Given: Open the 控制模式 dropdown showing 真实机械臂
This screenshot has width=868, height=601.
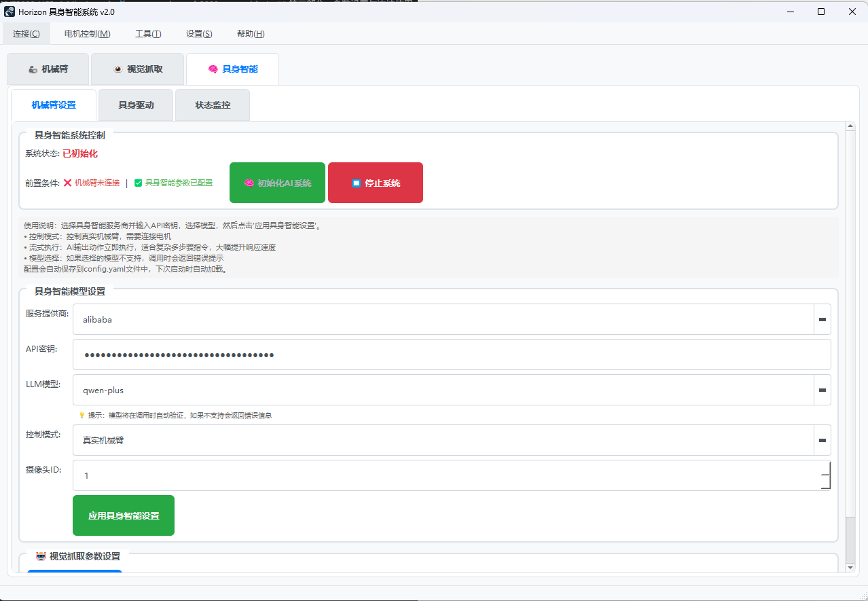Looking at the screenshot, I should (822, 440).
